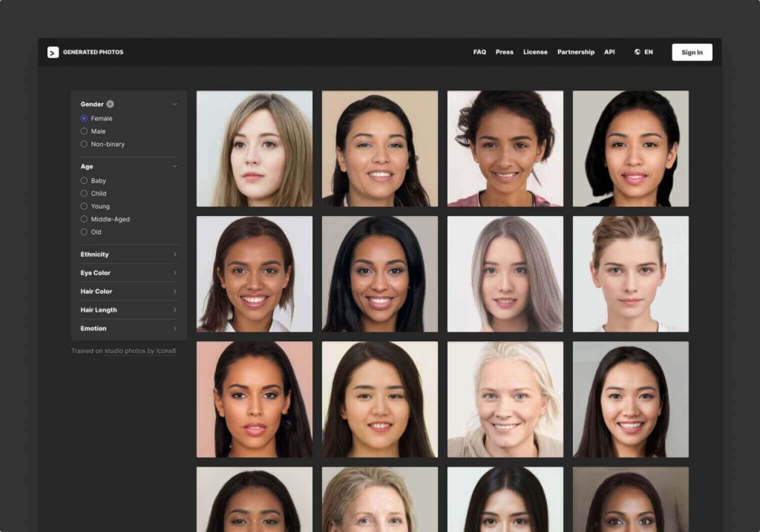The image size is (760, 532).
Task: Click the globe language icon
Action: click(x=638, y=52)
